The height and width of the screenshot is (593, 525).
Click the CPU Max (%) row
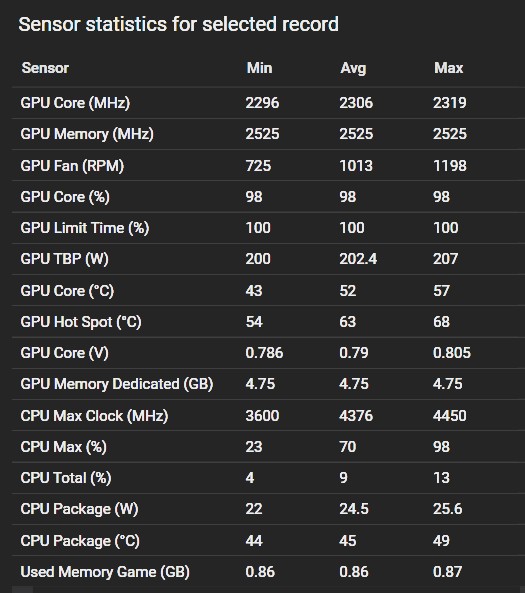click(269, 447)
